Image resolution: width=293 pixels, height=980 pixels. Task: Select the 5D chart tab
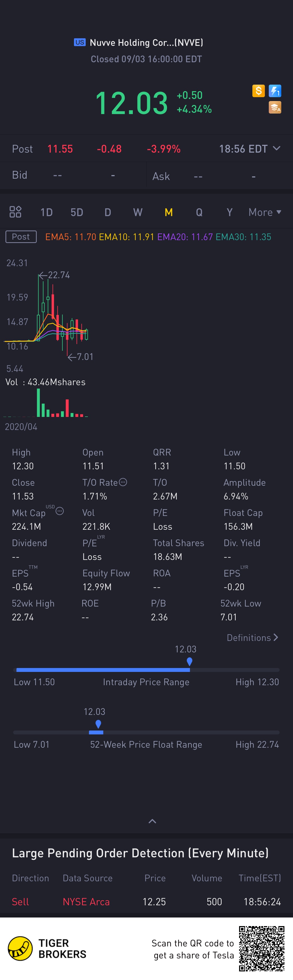77,212
